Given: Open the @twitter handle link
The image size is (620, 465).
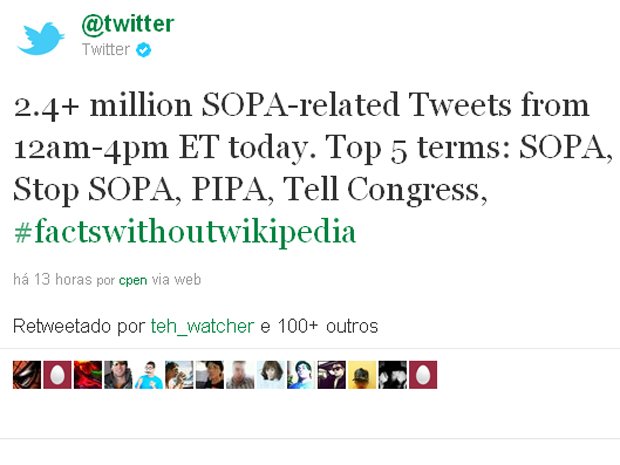Looking at the screenshot, I should [x=127, y=23].
